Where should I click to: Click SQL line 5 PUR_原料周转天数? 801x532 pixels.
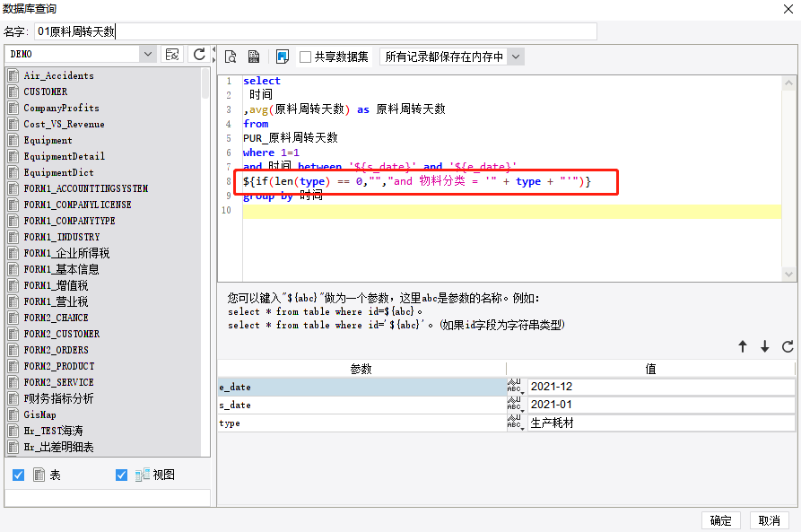click(290, 138)
